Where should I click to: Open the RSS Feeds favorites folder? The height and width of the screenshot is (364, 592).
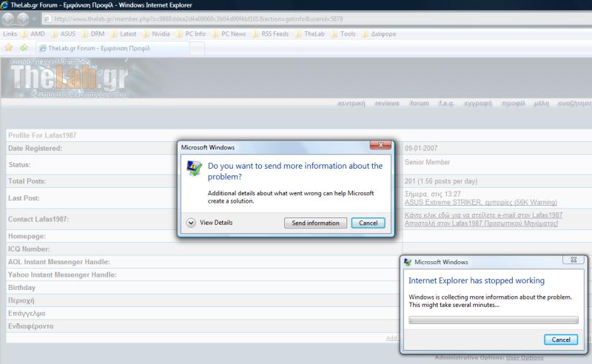click(270, 34)
